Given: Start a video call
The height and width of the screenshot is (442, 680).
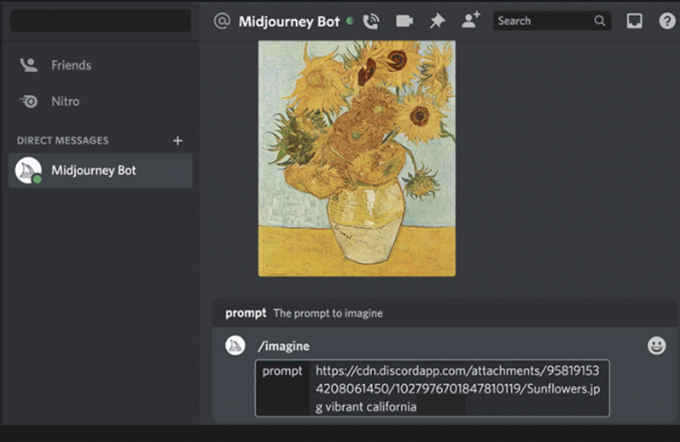Looking at the screenshot, I should point(404,21).
